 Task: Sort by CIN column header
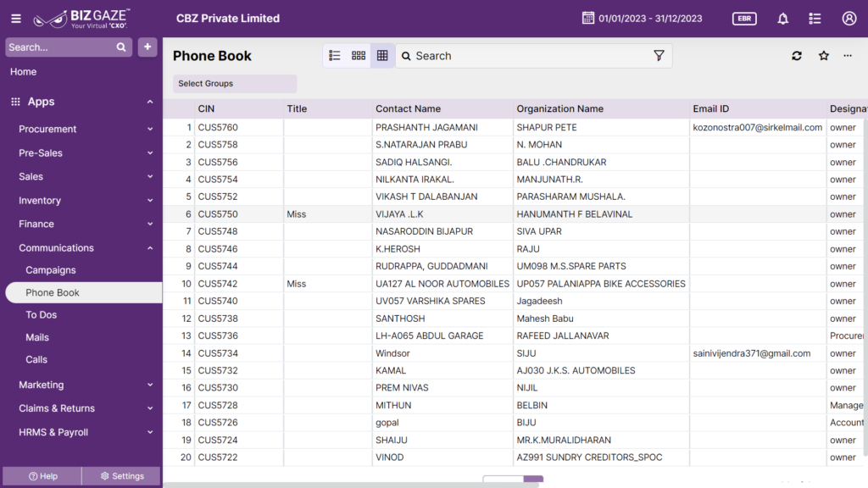pos(206,109)
